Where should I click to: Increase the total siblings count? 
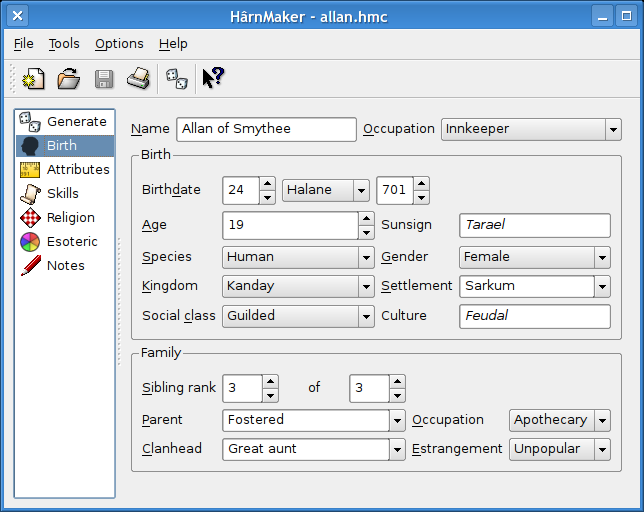(397, 381)
